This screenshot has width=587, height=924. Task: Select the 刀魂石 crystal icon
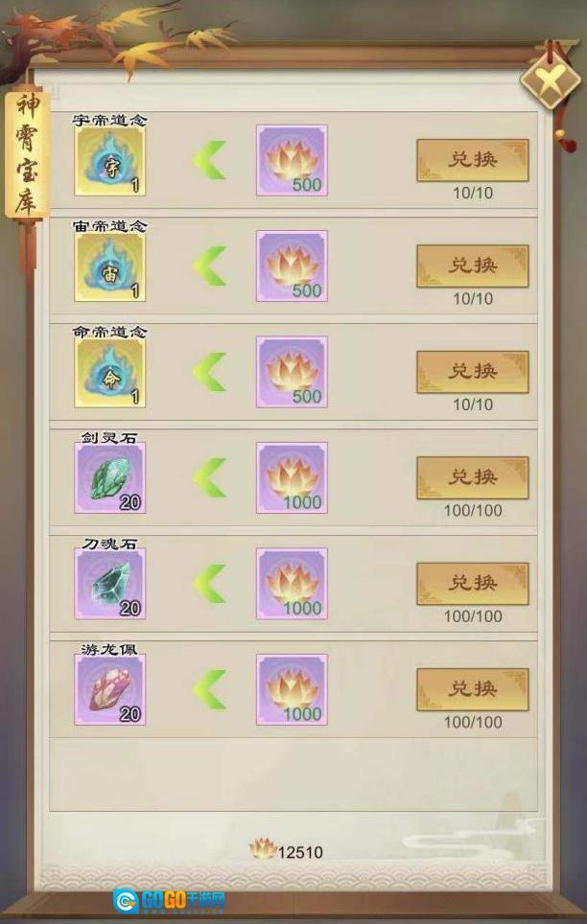pos(109,584)
